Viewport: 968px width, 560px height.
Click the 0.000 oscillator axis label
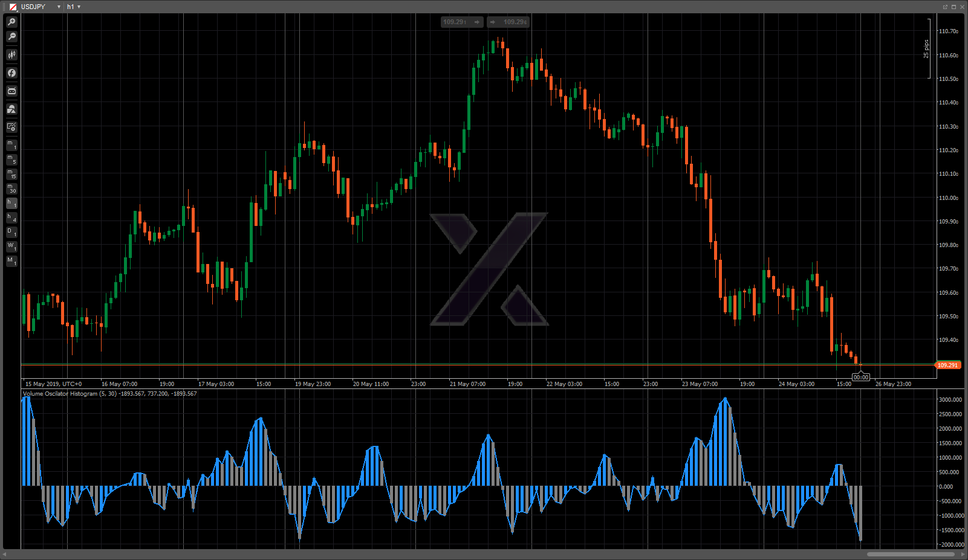click(946, 487)
